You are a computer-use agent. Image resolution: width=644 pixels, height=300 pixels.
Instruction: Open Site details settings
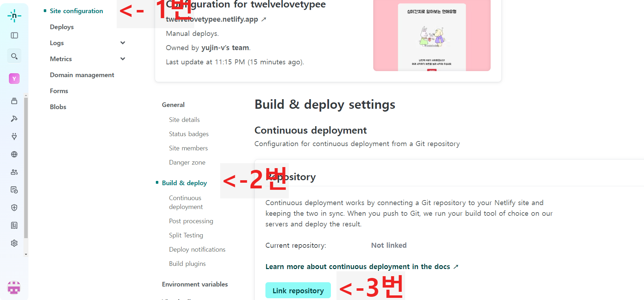[184, 120]
